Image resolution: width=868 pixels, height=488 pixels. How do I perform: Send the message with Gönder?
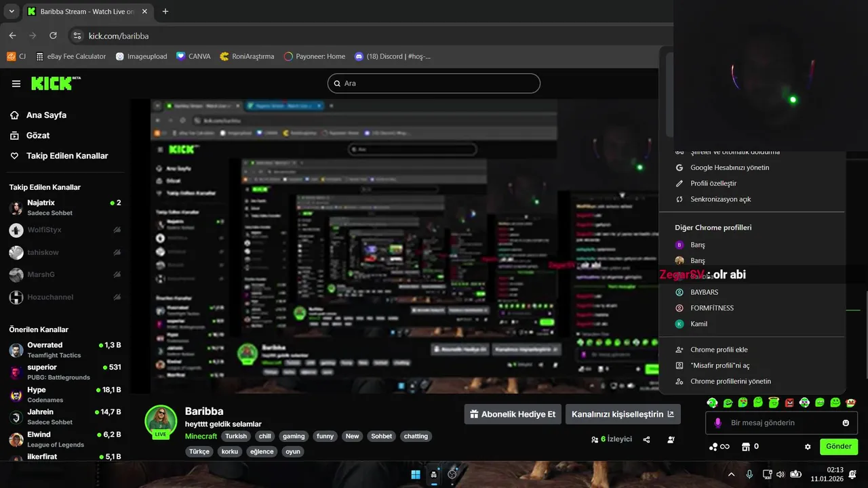click(x=839, y=447)
